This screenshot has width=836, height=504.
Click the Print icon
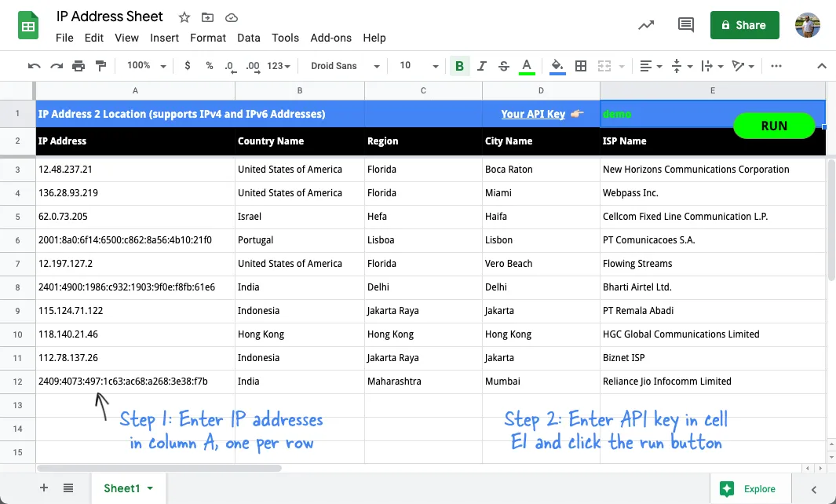pos(78,66)
